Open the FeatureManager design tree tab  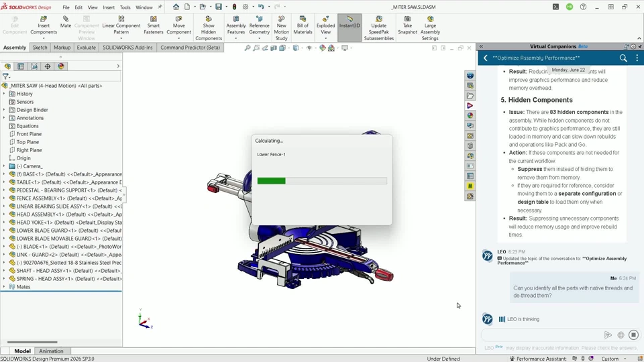(x=8, y=66)
